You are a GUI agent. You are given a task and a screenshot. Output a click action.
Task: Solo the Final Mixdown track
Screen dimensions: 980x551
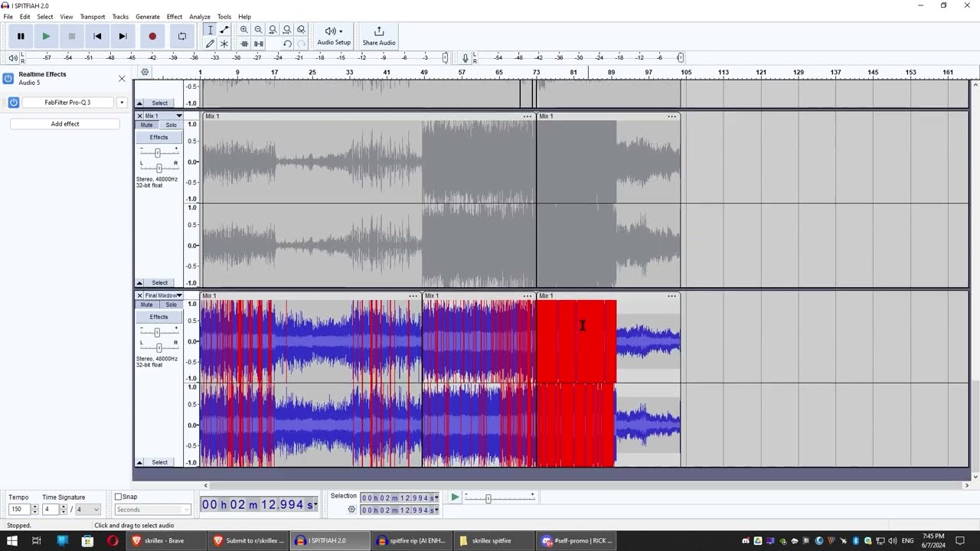(x=171, y=305)
